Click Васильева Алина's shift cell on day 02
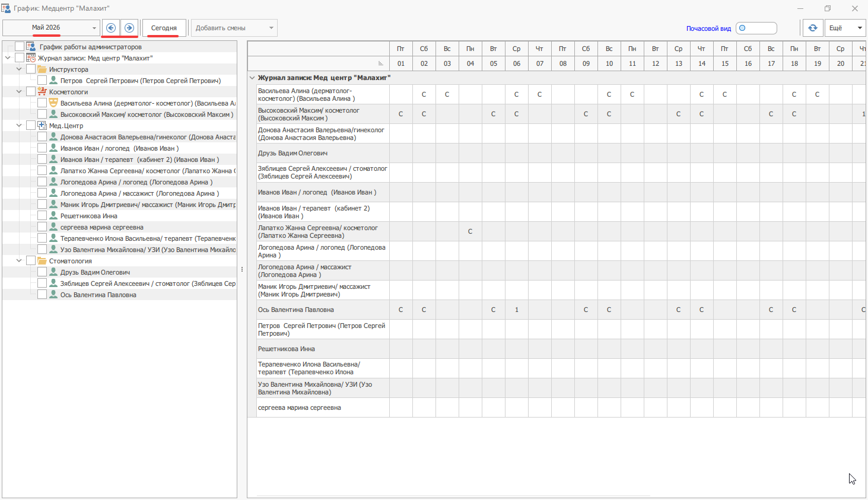The width and height of the screenshot is (868, 500). 424,94
